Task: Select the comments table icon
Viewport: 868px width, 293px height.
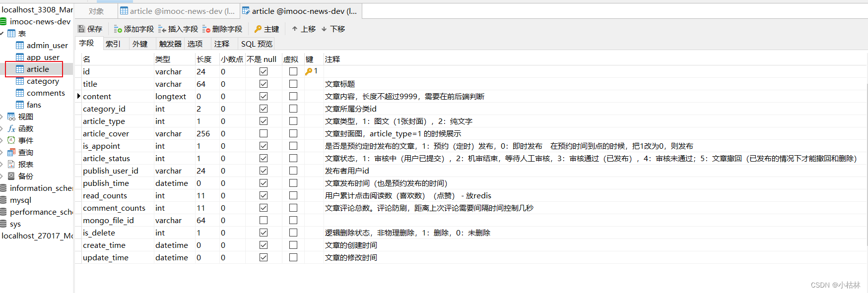Action: point(20,93)
